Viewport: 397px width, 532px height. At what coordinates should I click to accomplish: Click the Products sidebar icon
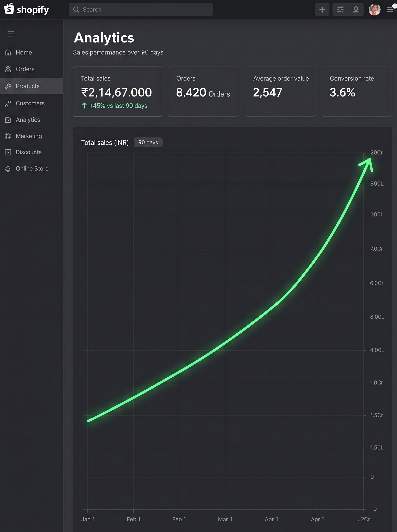coord(8,86)
